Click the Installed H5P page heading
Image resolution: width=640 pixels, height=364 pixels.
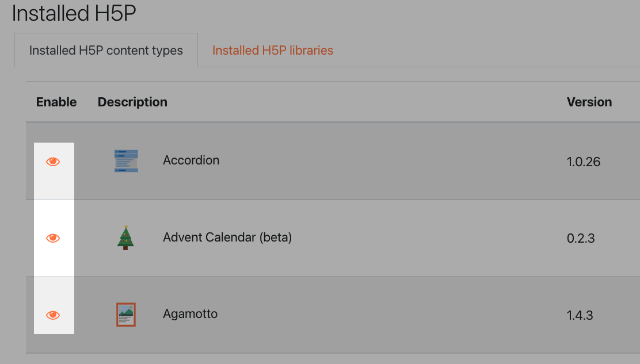point(74,13)
